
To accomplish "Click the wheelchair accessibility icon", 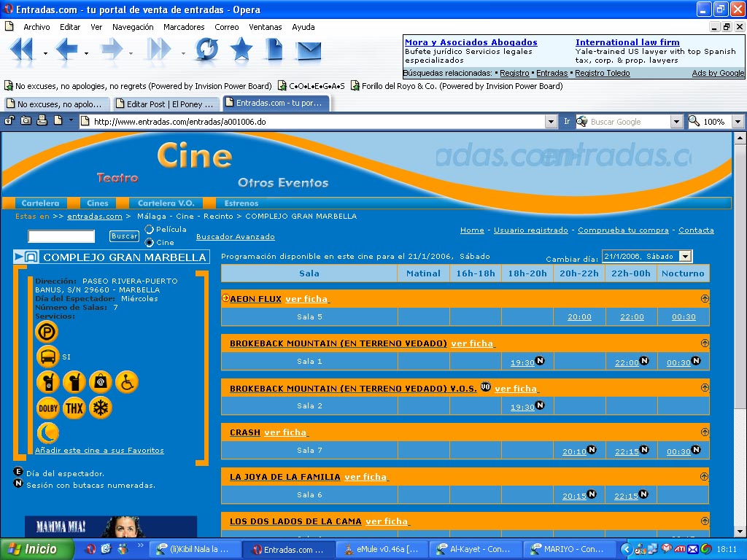I will pos(127,382).
